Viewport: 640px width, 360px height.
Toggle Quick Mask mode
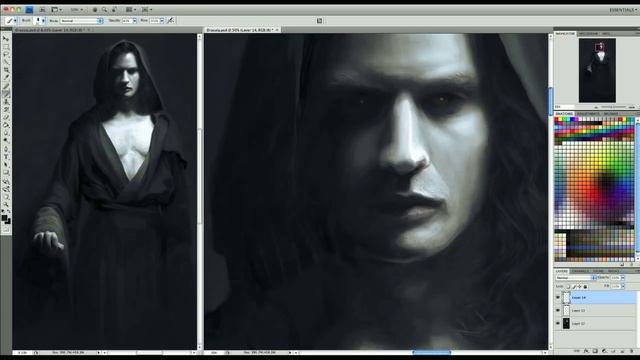tap(6, 229)
